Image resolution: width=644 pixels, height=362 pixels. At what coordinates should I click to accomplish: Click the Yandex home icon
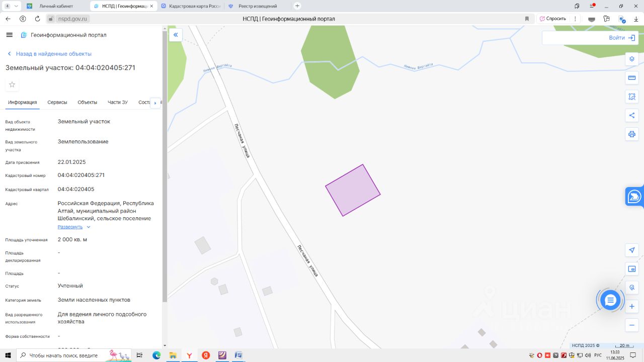pyautogui.click(x=23, y=19)
